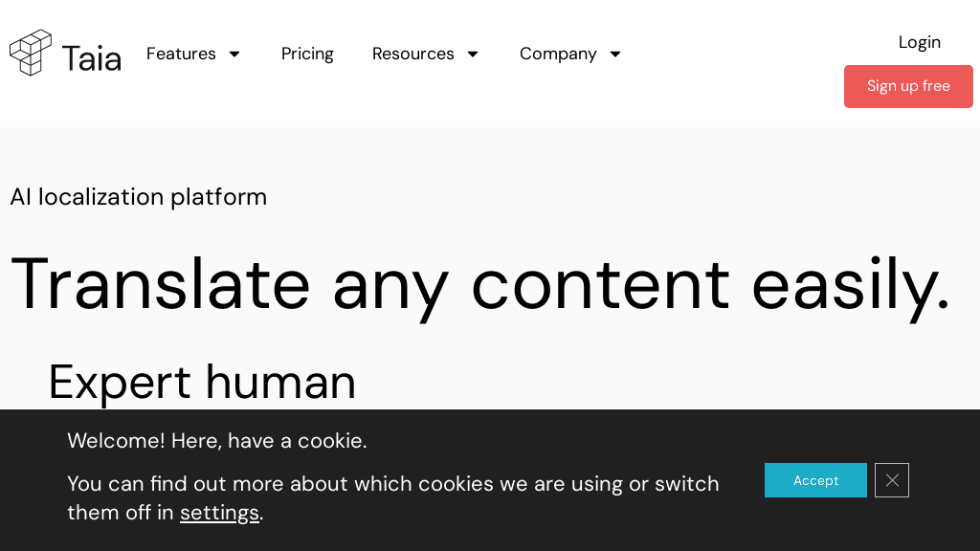The image size is (980, 551).
Task: Click the "Welcome! Here, have a cookie." text
Action: pos(217,441)
